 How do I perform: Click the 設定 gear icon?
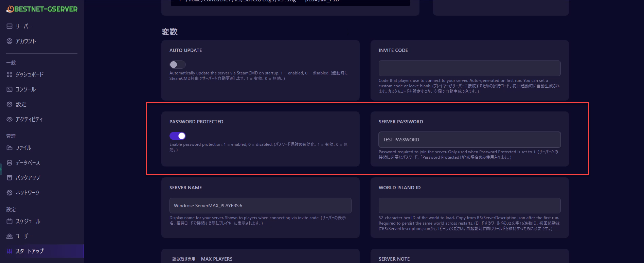point(10,104)
